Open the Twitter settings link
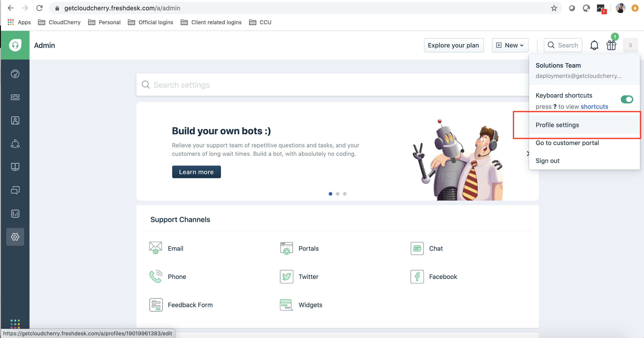The image size is (644, 338). (308, 277)
